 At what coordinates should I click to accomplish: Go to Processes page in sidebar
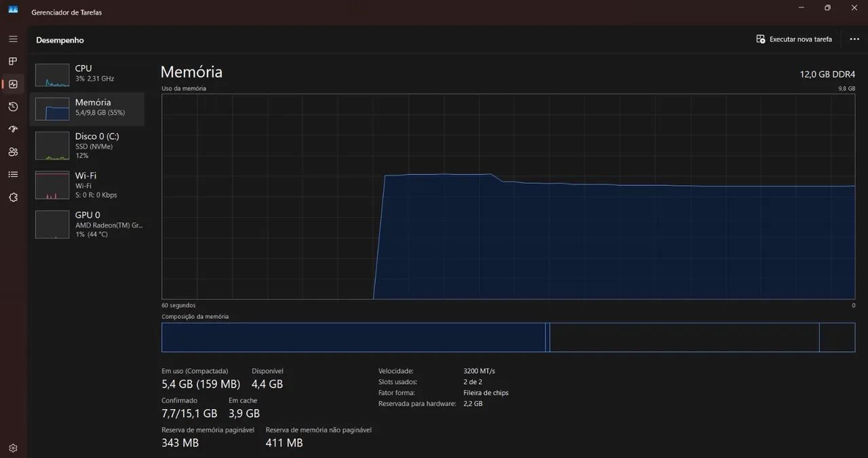tap(13, 62)
